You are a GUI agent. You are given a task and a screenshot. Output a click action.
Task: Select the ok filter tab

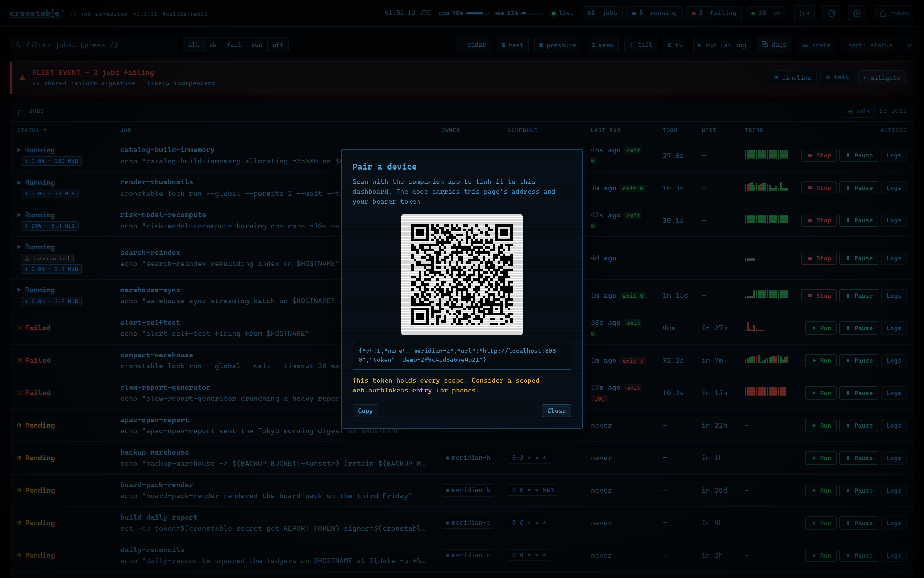[x=213, y=45]
